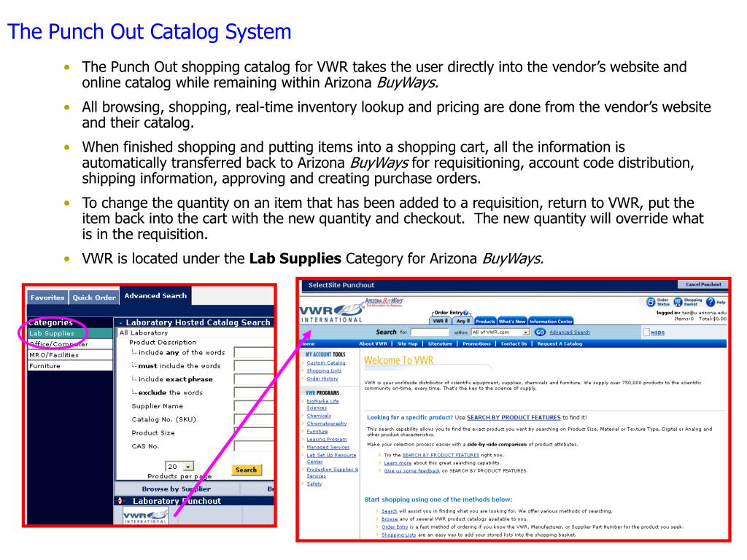This screenshot has height=560, width=747.
Task: Click the Order Status icon
Action: (651, 302)
